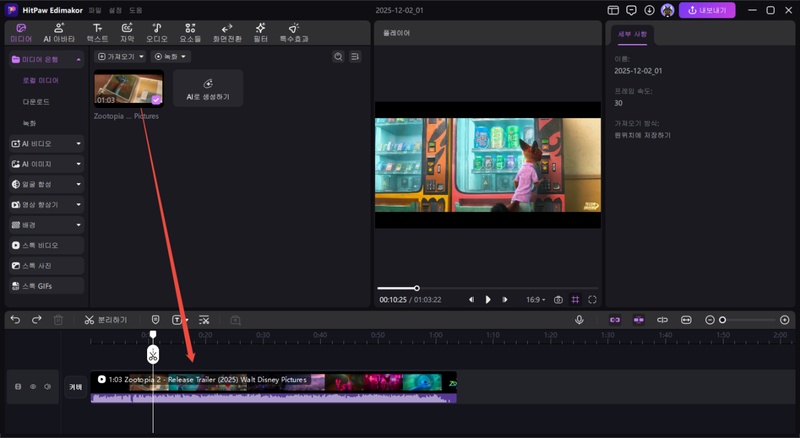The height and width of the screenshot is (438, 800).
Task: Redo the last action
Action: coord(37,320)
